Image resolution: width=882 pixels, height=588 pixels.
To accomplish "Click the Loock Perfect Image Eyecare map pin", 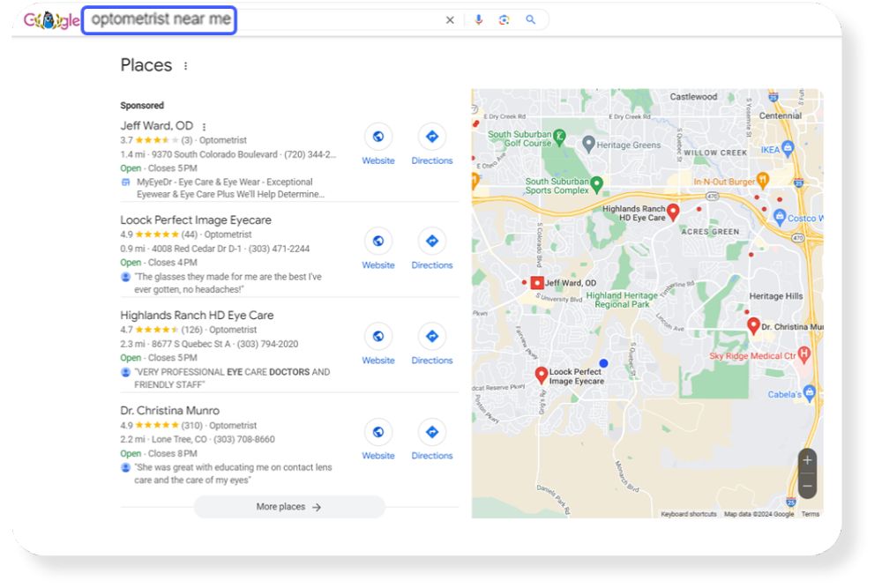I will pos(542,375).
